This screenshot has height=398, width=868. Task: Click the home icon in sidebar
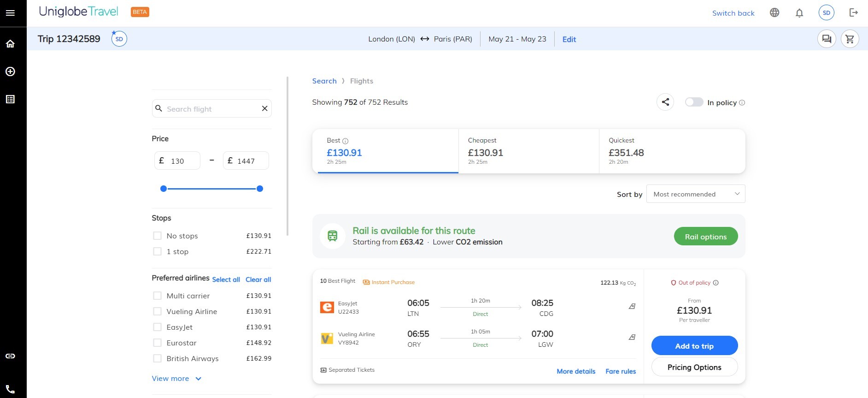coord(10,44)
